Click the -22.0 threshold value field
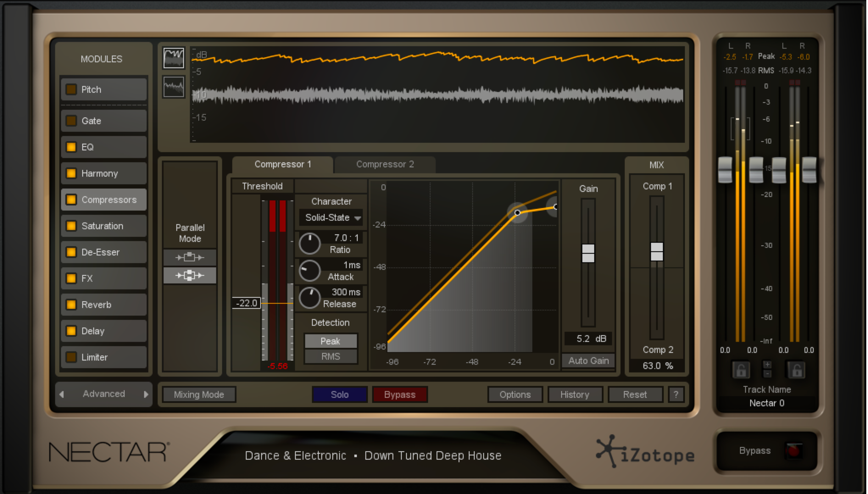 click(x=246, y=303)
